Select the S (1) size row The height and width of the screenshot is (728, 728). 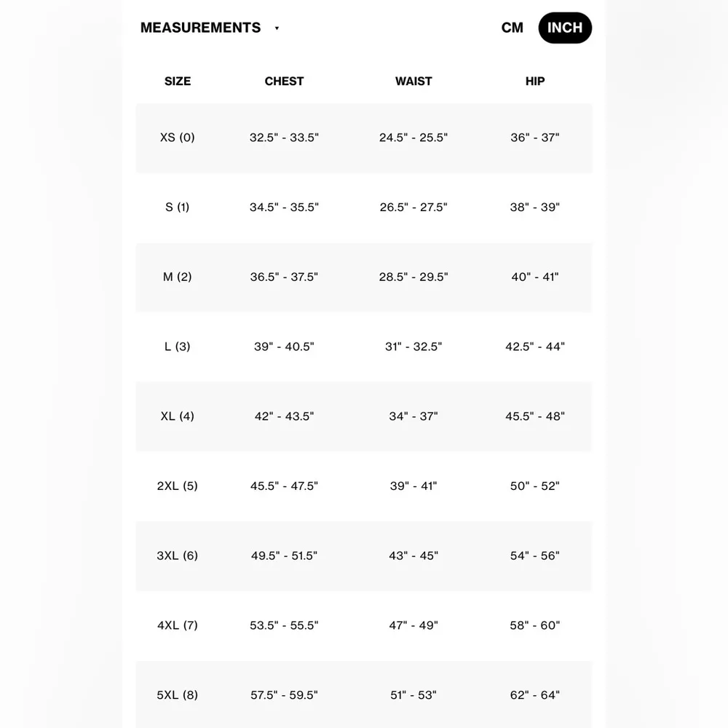178,207
